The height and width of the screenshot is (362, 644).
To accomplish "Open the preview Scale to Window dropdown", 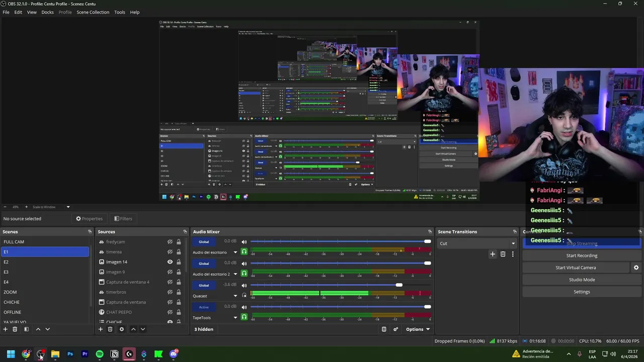I will pos(52,207).
